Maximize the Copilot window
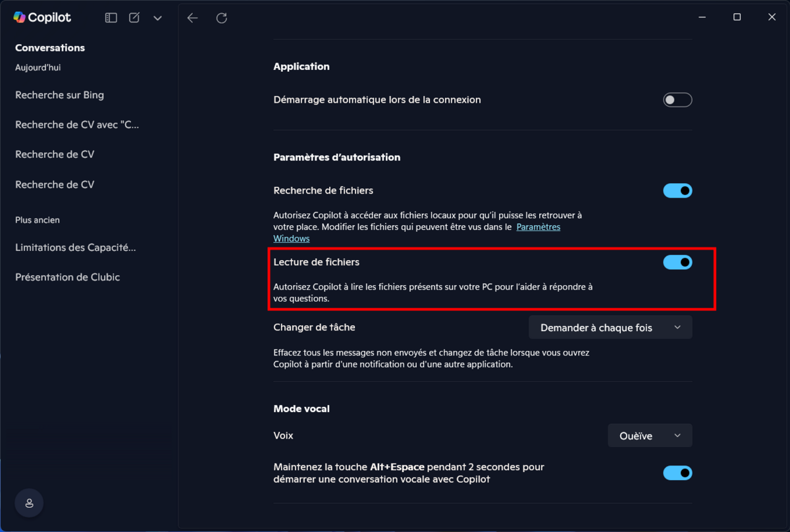 point(737,17)
